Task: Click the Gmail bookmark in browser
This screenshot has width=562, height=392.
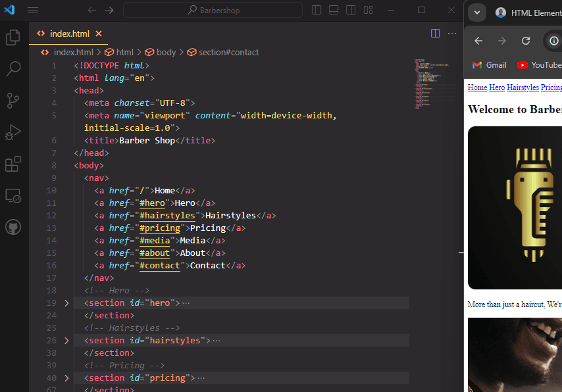Action: pyautogui.click(x=489, y=65)
